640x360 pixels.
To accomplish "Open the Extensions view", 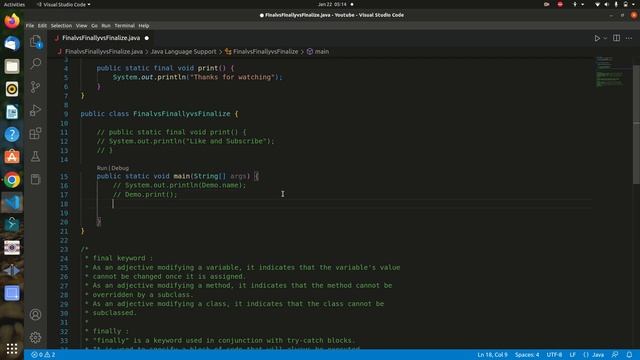I will [36, 133].
